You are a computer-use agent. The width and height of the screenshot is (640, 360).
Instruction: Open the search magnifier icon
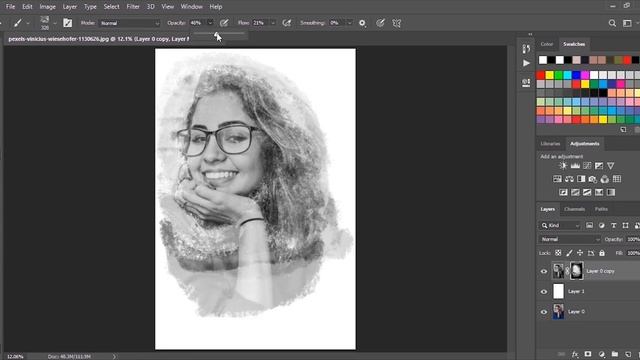(612, 23)
